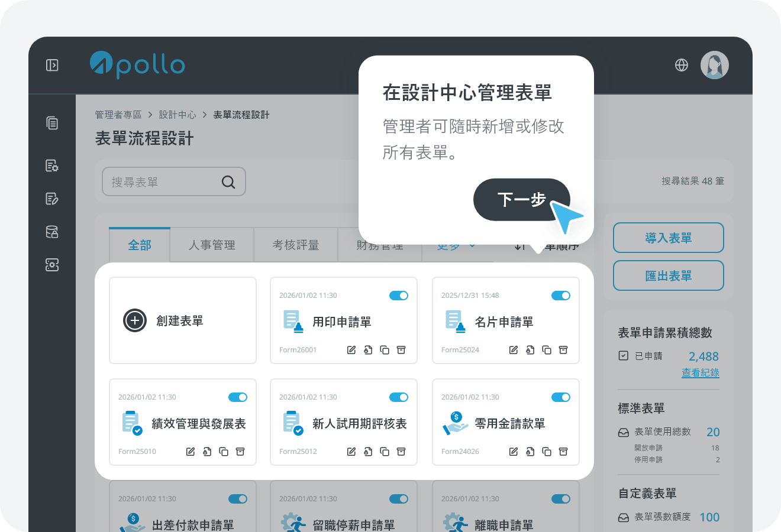Click the 匯出表單 button
The height and width of the screenshot is (532, 781).
tap(669, 275)
